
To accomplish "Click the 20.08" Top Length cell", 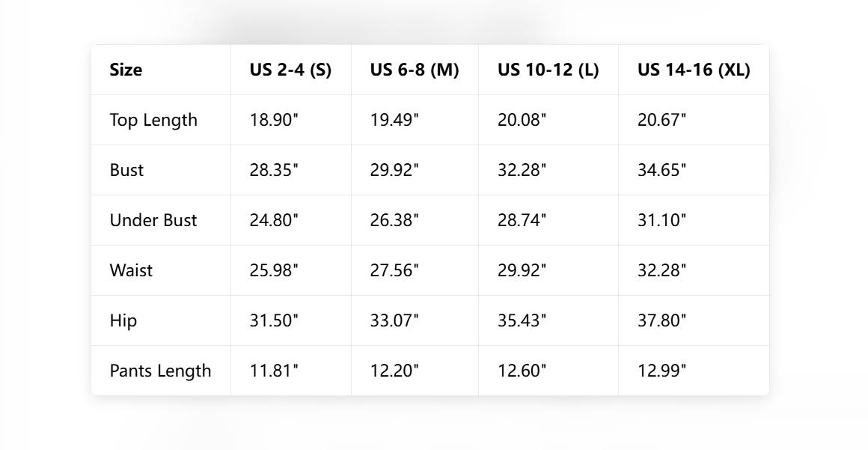I will [x=522, y=120].
